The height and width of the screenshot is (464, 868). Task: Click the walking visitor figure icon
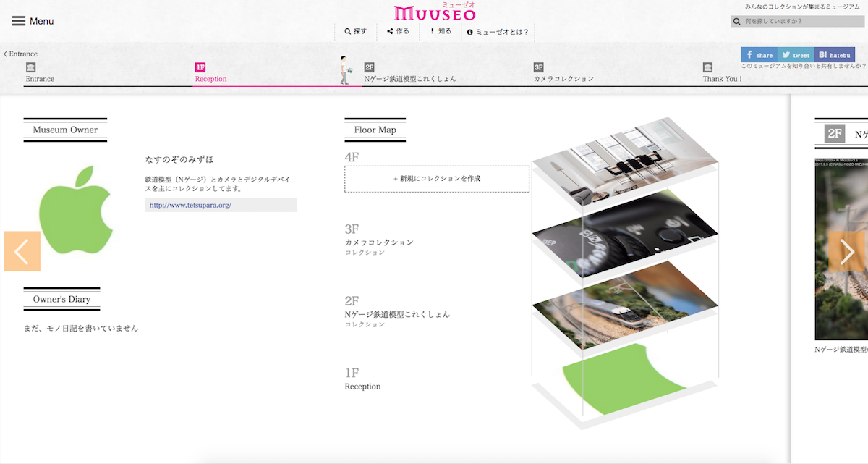pos(345,70)
